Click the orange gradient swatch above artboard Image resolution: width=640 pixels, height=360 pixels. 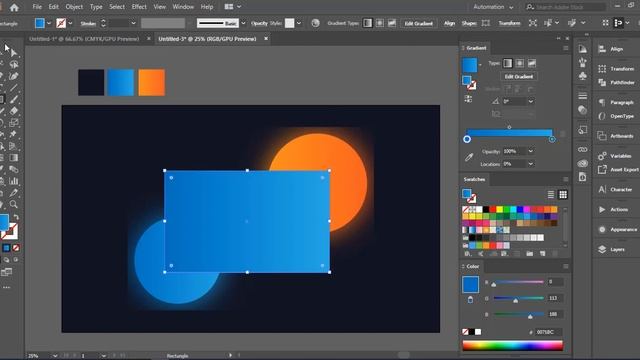pos(151,82)
